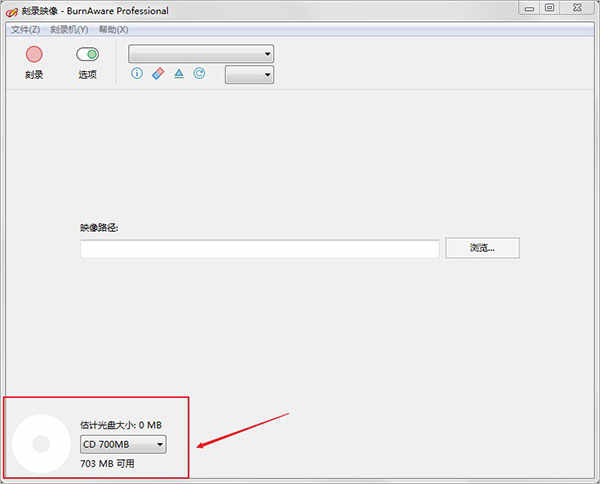The image size is (600, 484).
Task: Close the BurnAware window
Action: (577, 8)
